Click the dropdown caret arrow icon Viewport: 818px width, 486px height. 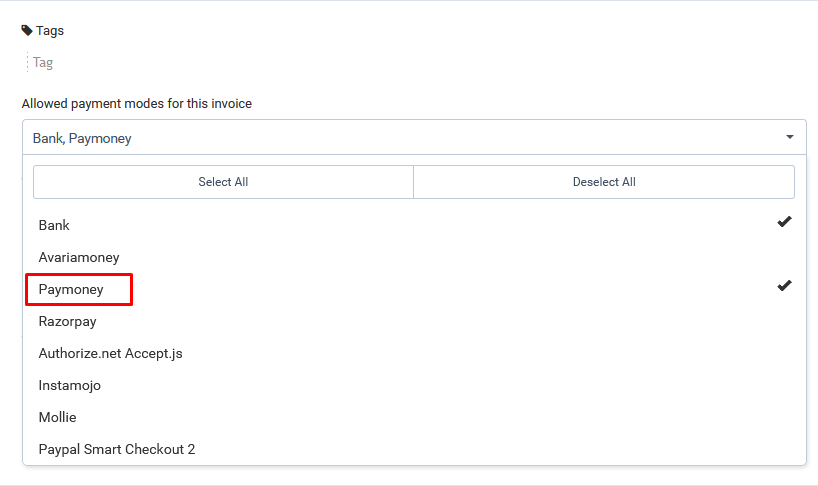tap(789, 137)
